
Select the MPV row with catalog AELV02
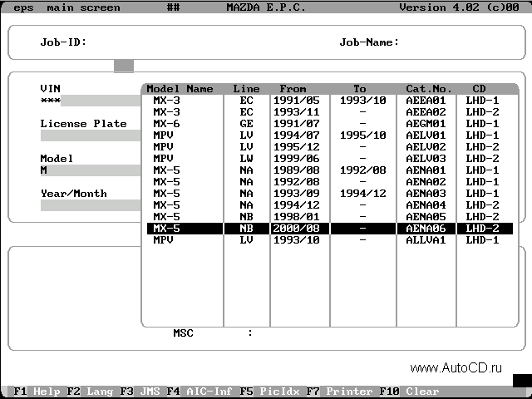coord(330,147)
